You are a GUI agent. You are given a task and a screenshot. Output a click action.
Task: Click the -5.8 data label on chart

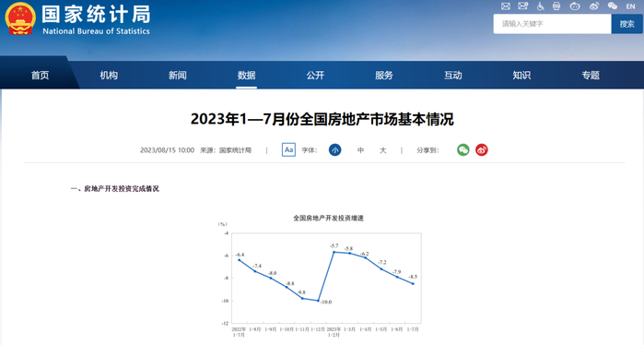(x=348, y=249)
